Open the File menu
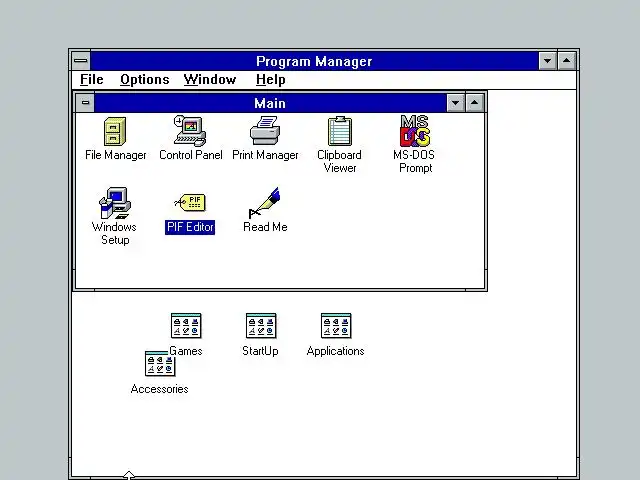 (x=91, y=79)
